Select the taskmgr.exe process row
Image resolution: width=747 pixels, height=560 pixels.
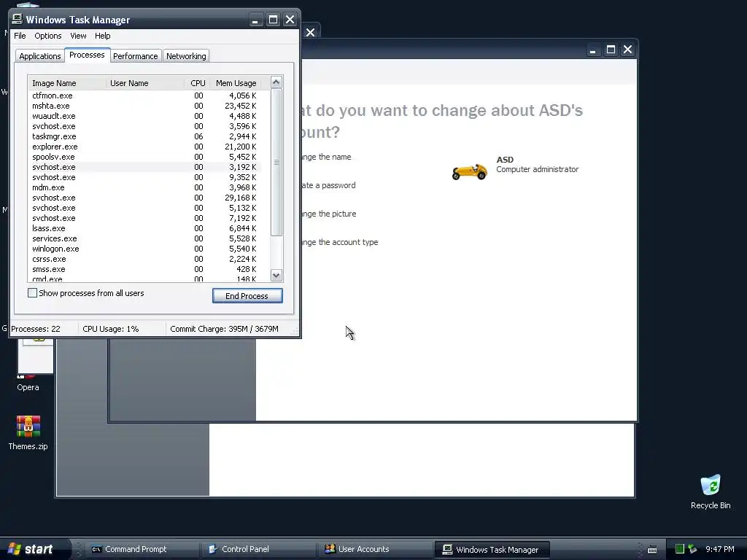(x=144, y=136)
